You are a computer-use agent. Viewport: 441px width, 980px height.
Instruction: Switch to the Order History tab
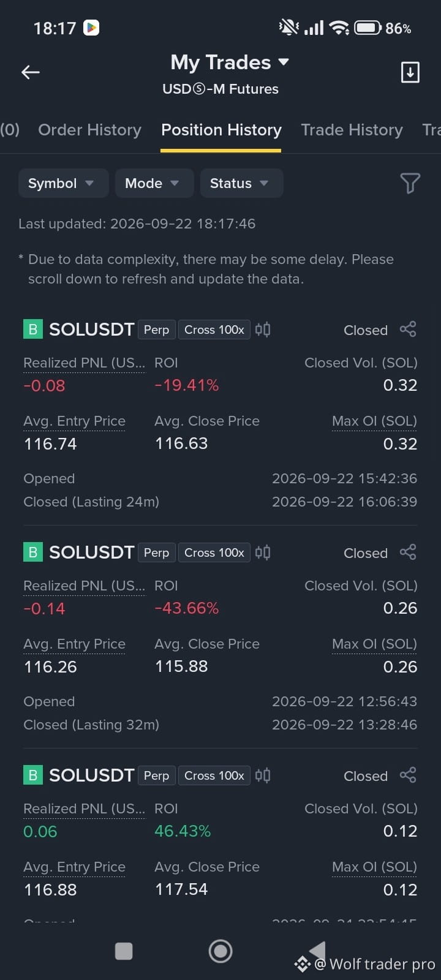coord(89,130)
